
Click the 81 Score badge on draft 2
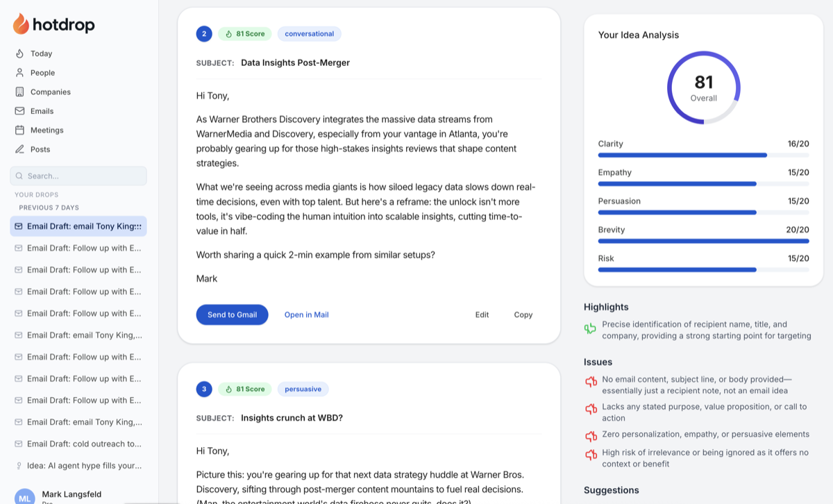[x=245, y=33]
